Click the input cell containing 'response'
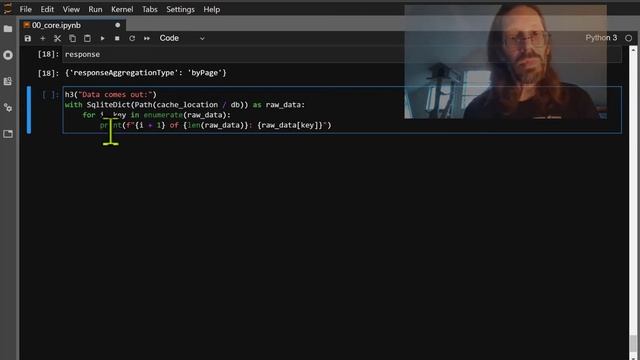This screenshot has height=360, width=640. tap(342, 54)
